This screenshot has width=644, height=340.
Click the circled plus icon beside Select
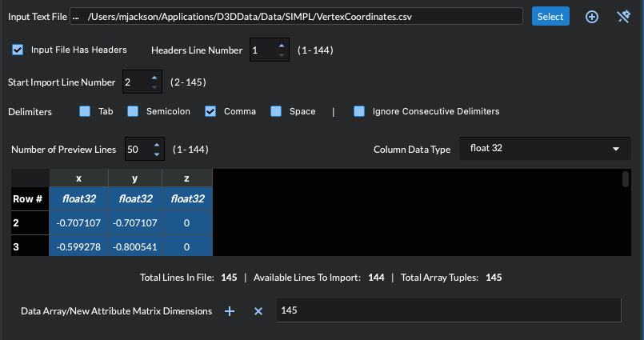click(x=591, y=17)
